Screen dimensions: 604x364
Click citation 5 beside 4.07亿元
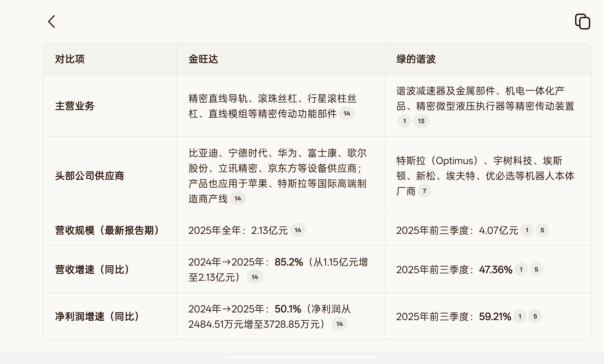tap(542, 230)
